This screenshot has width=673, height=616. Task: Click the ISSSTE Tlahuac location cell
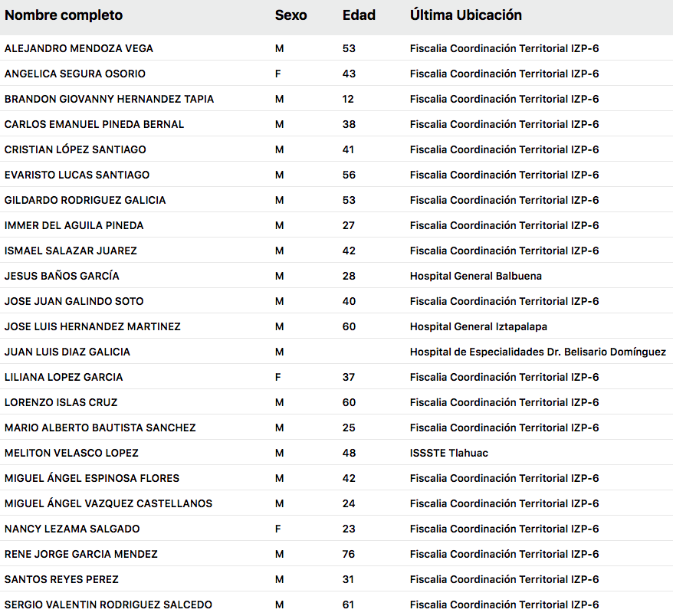[449, 453]
